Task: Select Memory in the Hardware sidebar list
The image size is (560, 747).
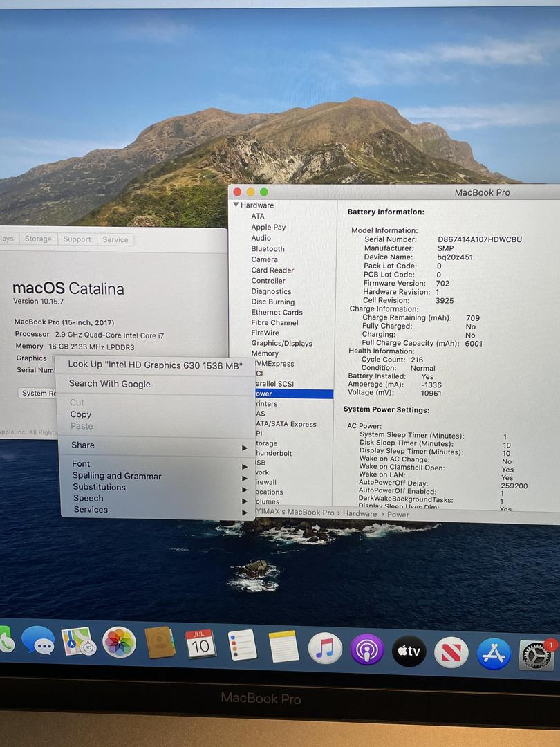Action: click(x=265, y=353)
